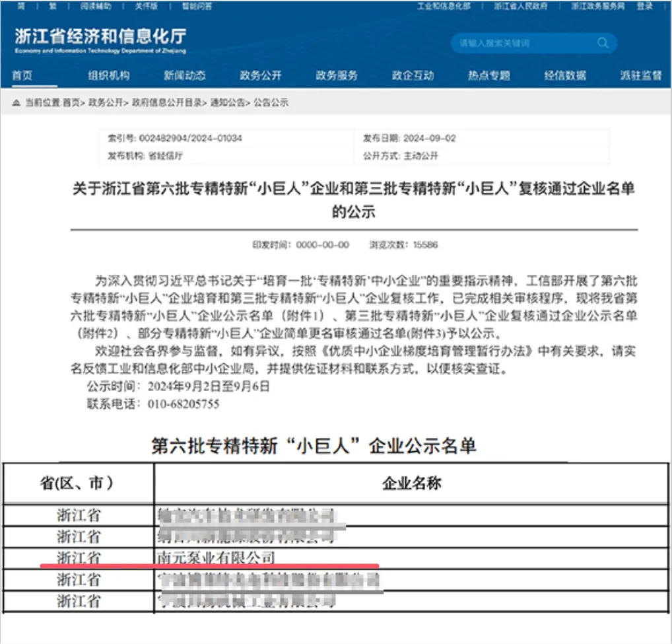Click 政务公开 in the breadcrumb trail
This screenshot has width=672, height=644.
point(106,103)
